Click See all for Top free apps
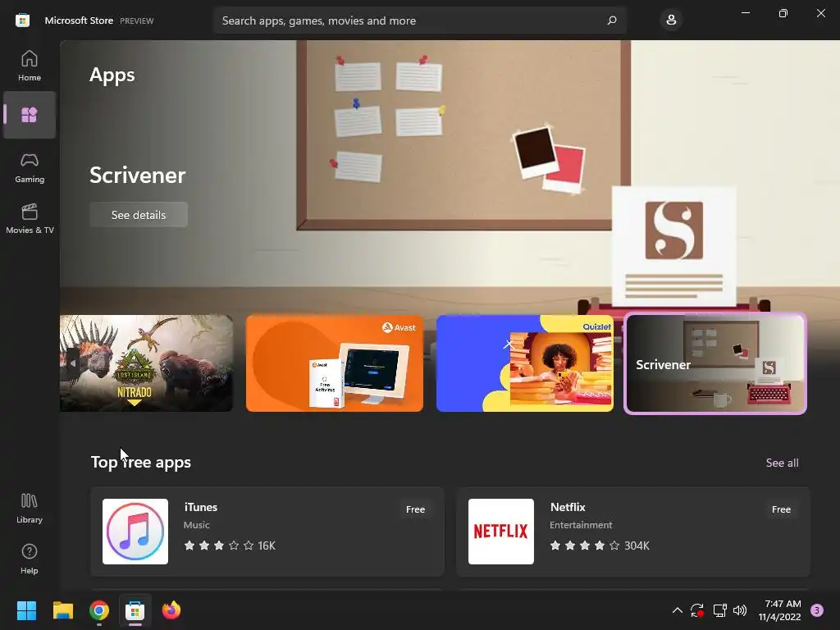840x630 pixels. tap(782, 463)
